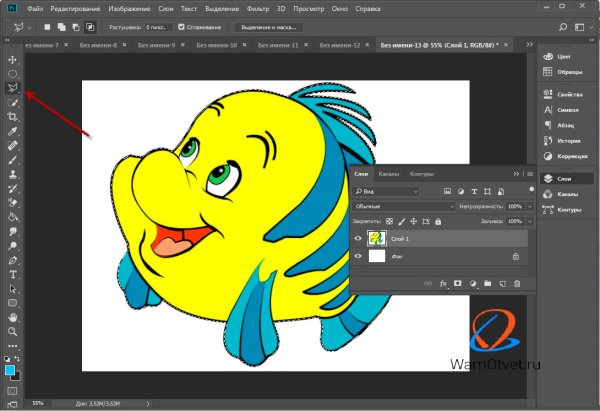The image size is (600, 411).
Task: Hide the Слой 1 layer visibility
Action: (359, 239)
